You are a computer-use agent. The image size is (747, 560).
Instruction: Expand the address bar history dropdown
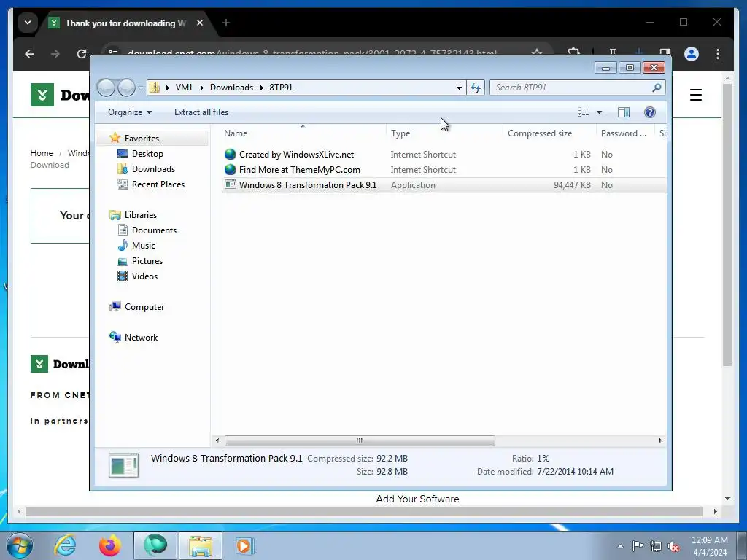(x=459, y=87)
